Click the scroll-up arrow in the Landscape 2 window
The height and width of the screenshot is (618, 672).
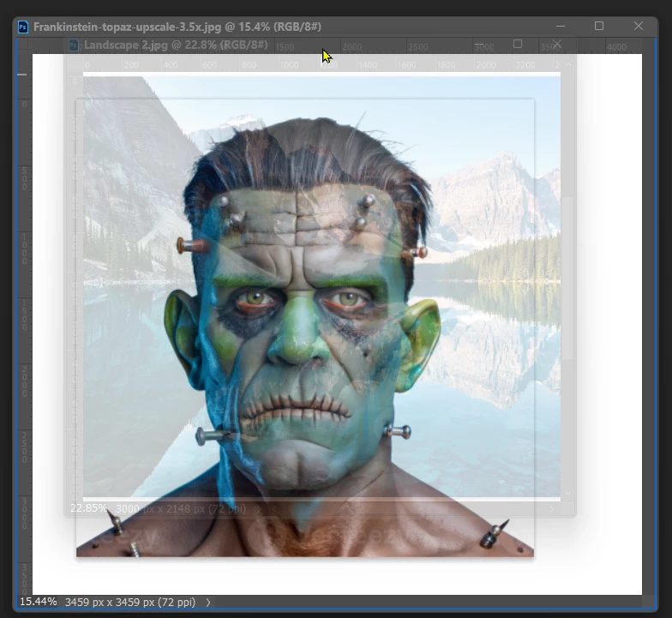[568, 65]
